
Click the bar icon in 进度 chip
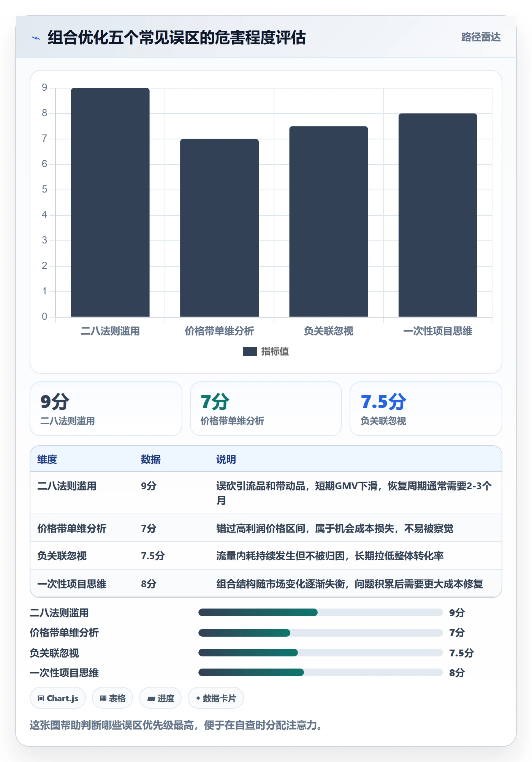point(151,699)
